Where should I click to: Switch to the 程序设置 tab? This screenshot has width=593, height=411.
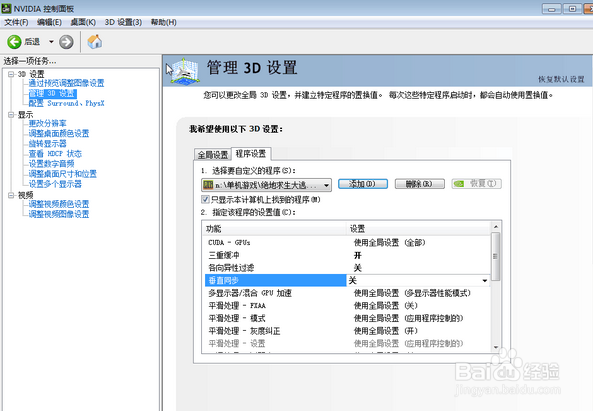coord(251,154)
